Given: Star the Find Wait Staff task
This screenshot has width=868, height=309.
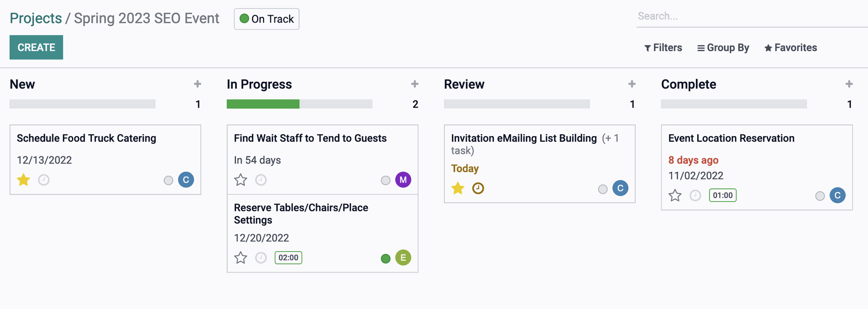Looking at the screenshot, I should (x=241, y=180).
